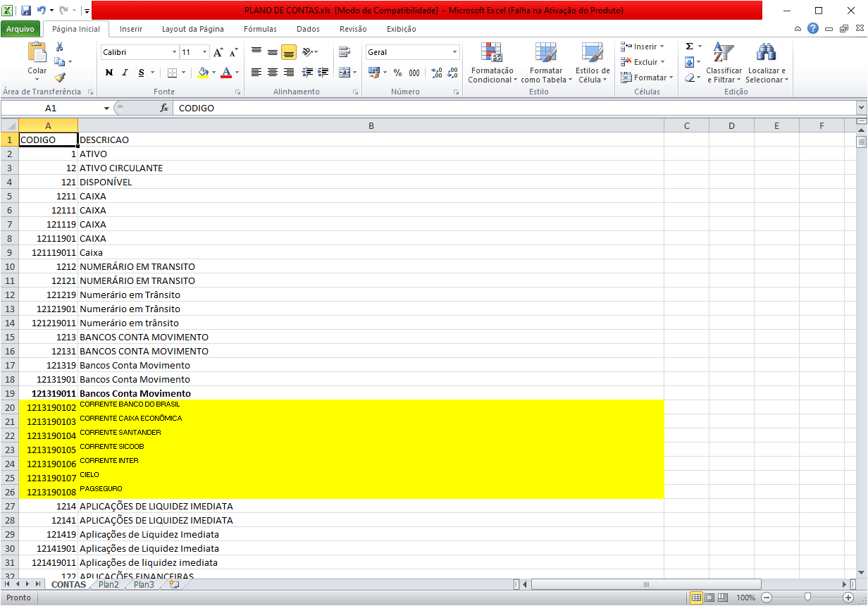Toggle center horizontal text alignment

(273, 73)
